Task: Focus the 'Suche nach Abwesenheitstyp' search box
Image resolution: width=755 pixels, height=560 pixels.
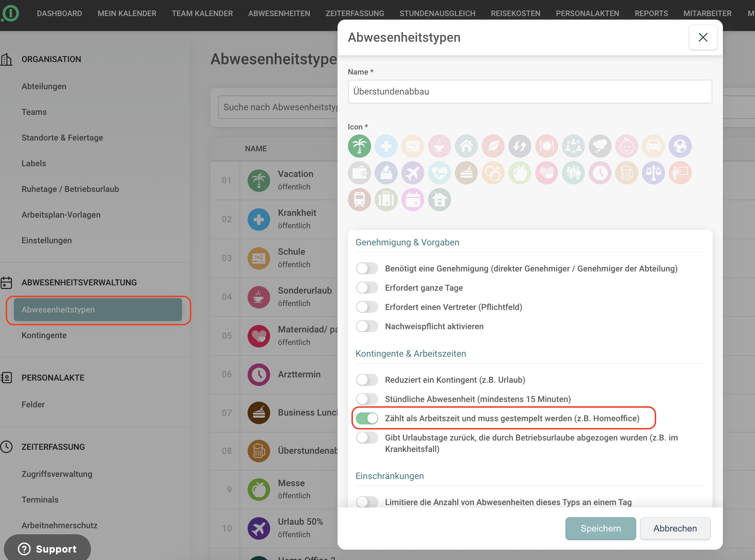Action: tap(278, 107)
